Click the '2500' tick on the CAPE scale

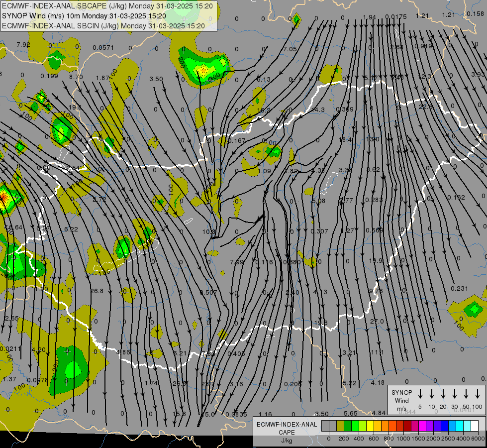pos(448,439)
